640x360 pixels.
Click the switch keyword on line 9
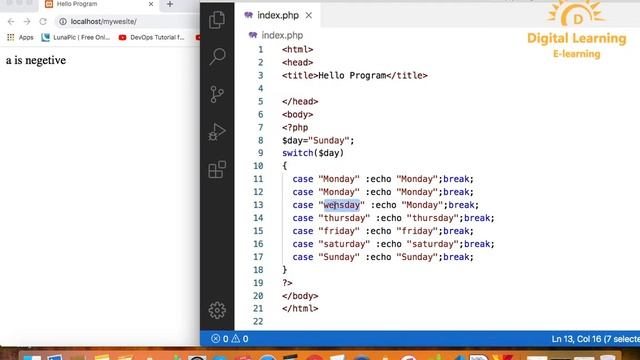pyautogui.click(x=298, y=153)
